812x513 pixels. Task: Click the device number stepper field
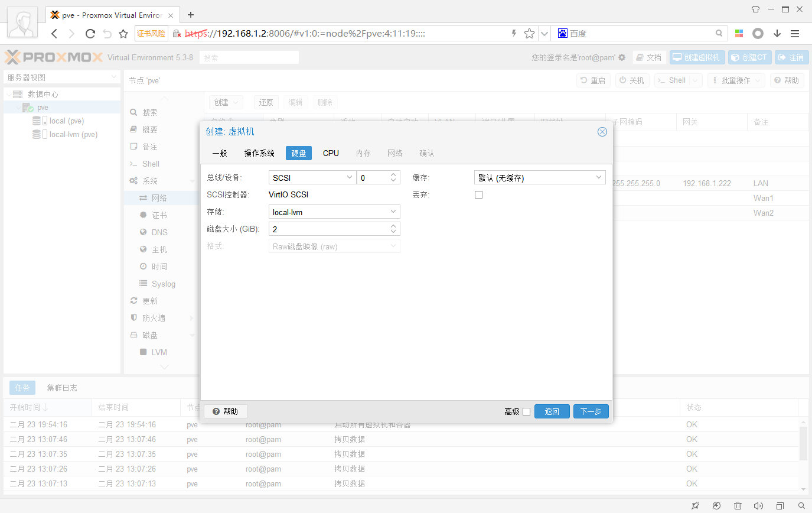[379, 177]
